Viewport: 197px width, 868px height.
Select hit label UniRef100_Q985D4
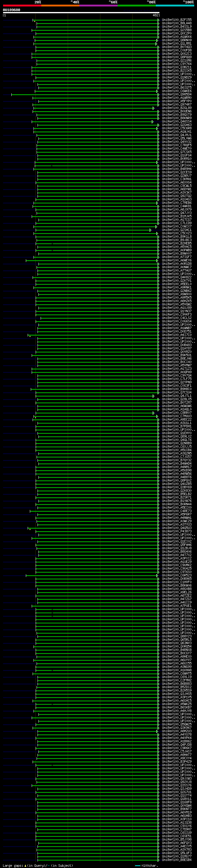(176, 94)
